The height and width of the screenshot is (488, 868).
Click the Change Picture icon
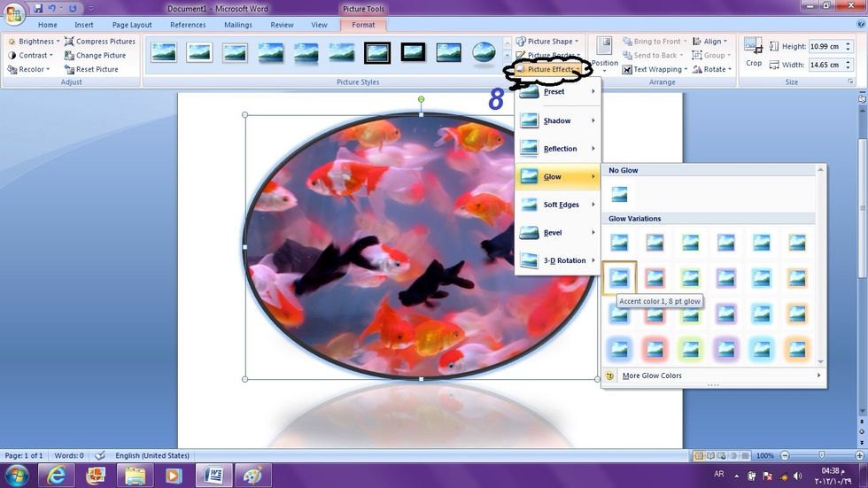pos(69,56)
